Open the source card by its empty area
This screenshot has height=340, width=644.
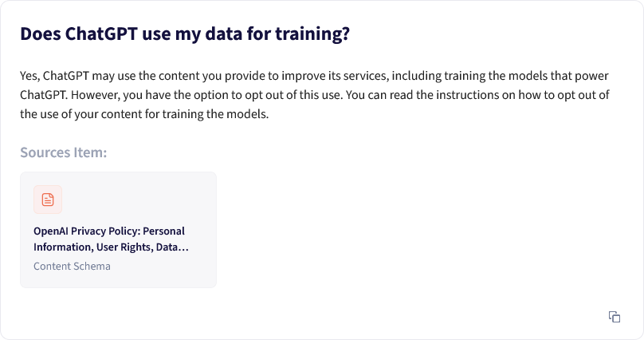click(164, 201)
